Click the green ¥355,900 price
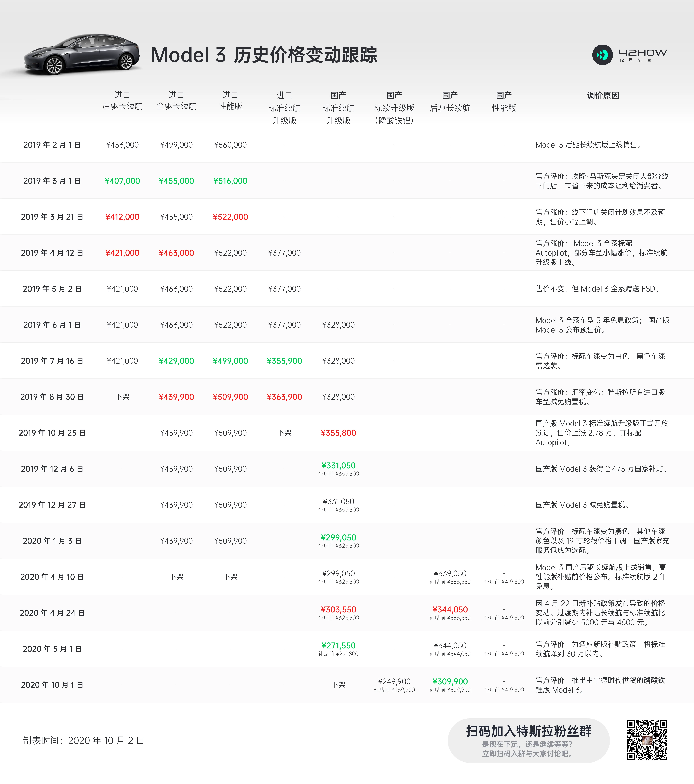694x784 pixels. pos(284,361)
